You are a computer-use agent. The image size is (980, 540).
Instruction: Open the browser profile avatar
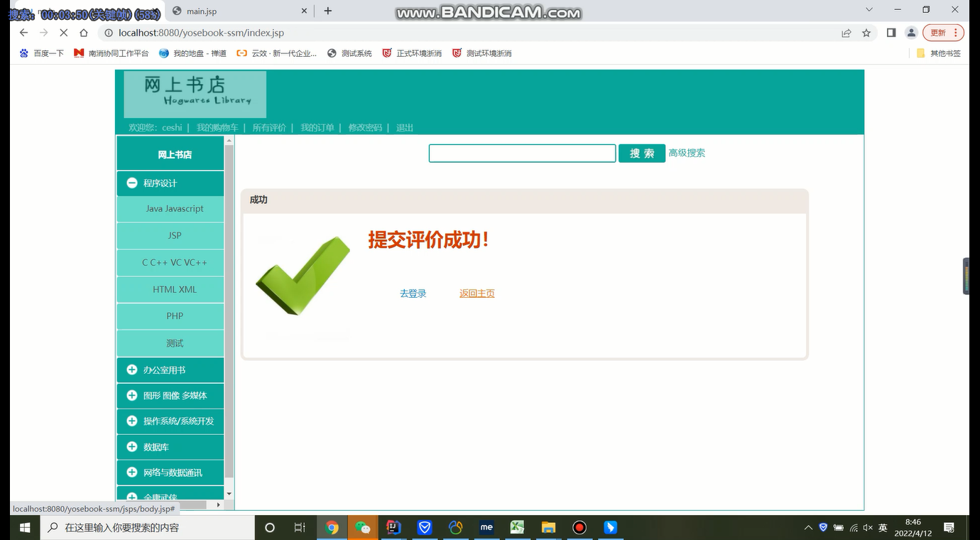(910, 33)
